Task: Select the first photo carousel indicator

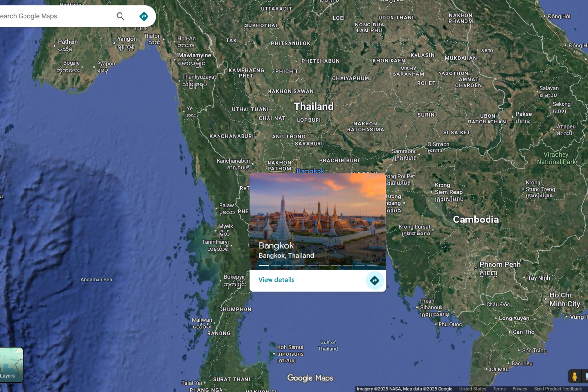Action: click(x=264, y=265)
